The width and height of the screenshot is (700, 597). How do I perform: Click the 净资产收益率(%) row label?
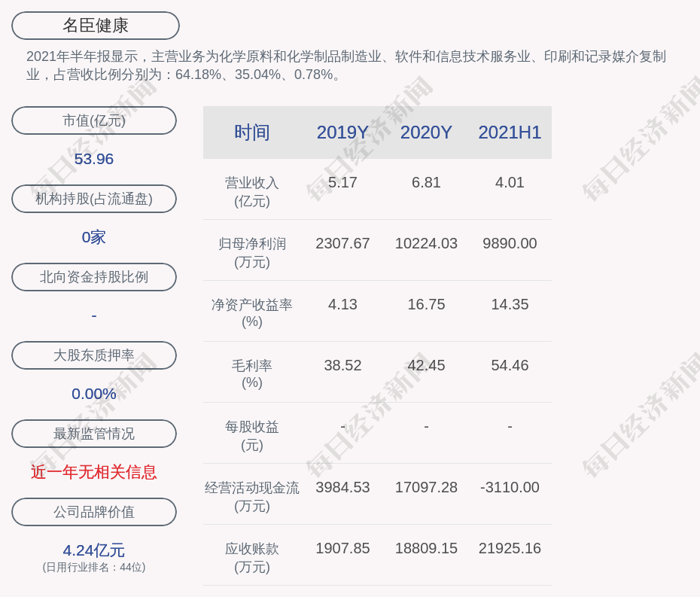click(252, 313)
